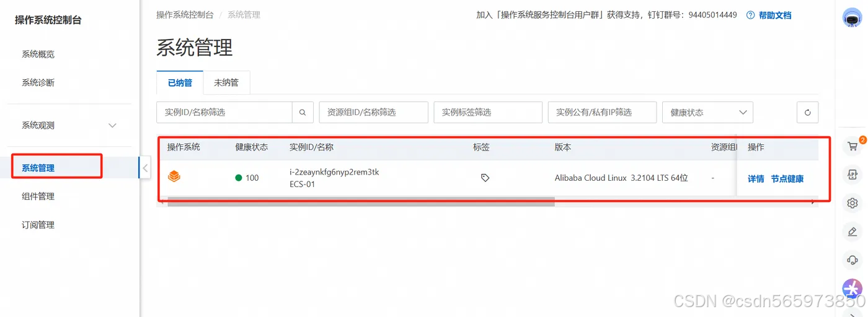This screenshot has width=868, height=317.
Task: Open the shopping cart icon with badge
Action: [852, 147]
